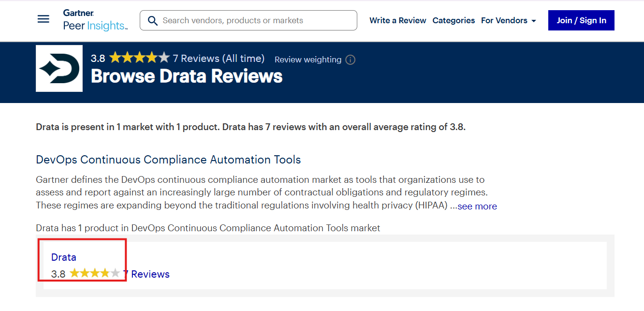The width and height of the screenshot is (644, 311).
Task: Expand the market description with see more
Action: pyautogui.click(x=477, y=206)
